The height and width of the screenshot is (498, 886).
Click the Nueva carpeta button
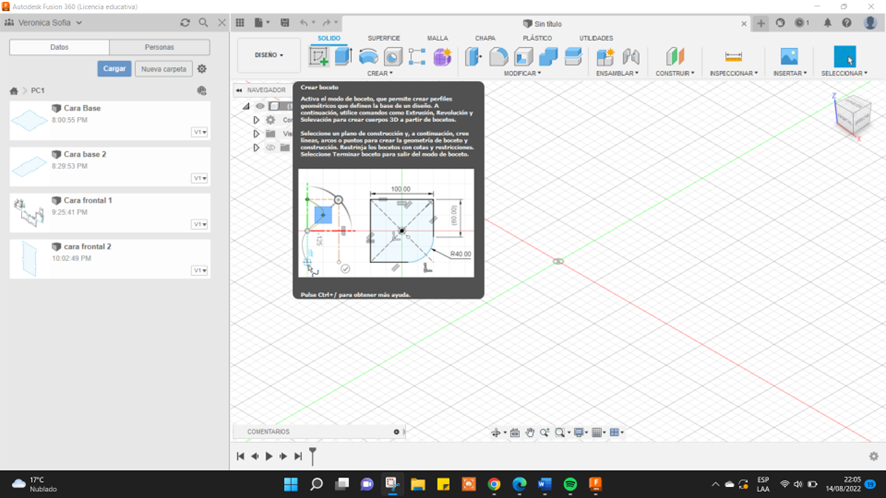tap(163, 68)
